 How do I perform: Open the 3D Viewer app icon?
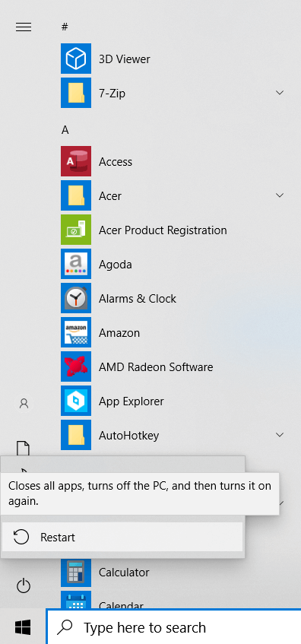(x=76, y=59)
